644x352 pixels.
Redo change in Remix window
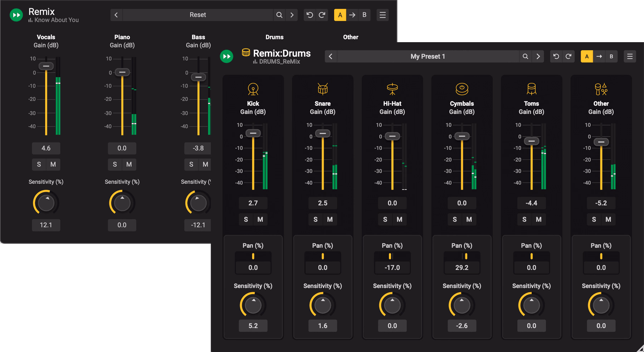[322, 15]
